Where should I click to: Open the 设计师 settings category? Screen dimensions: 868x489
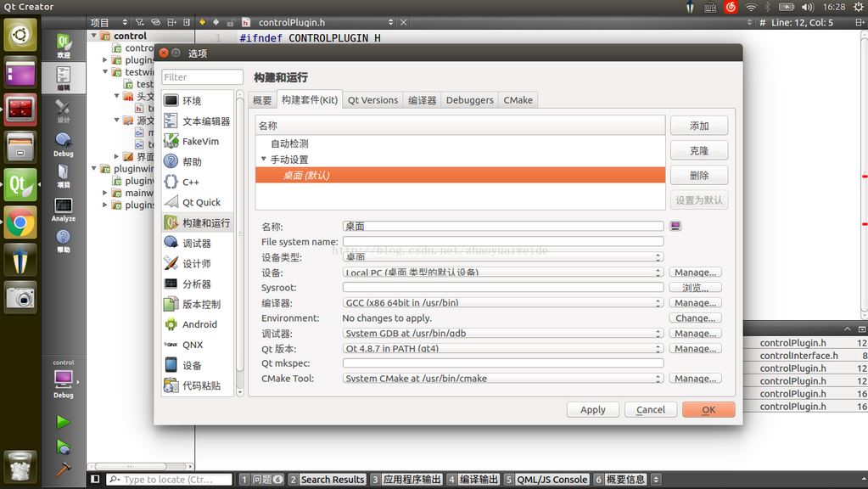click(x=198, y=264)
